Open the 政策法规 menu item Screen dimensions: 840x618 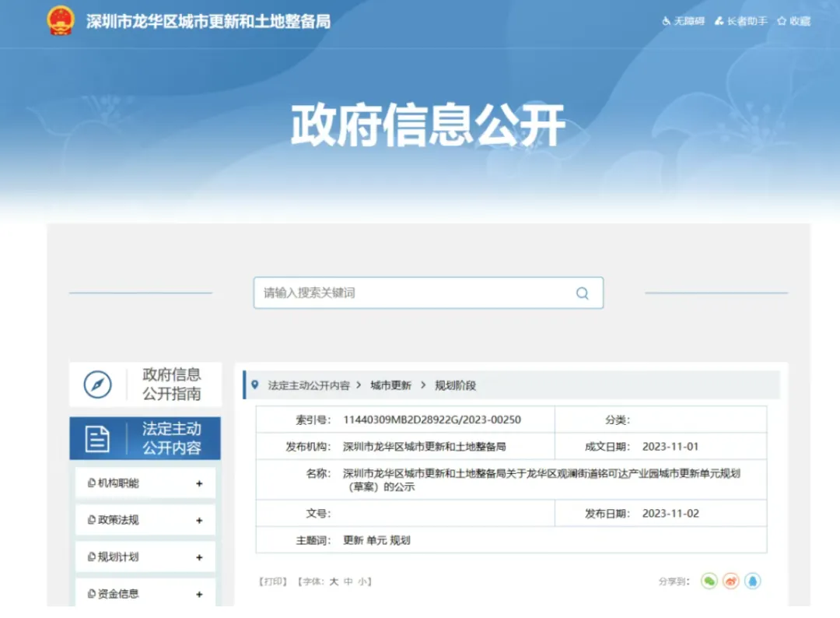(145, 520)
